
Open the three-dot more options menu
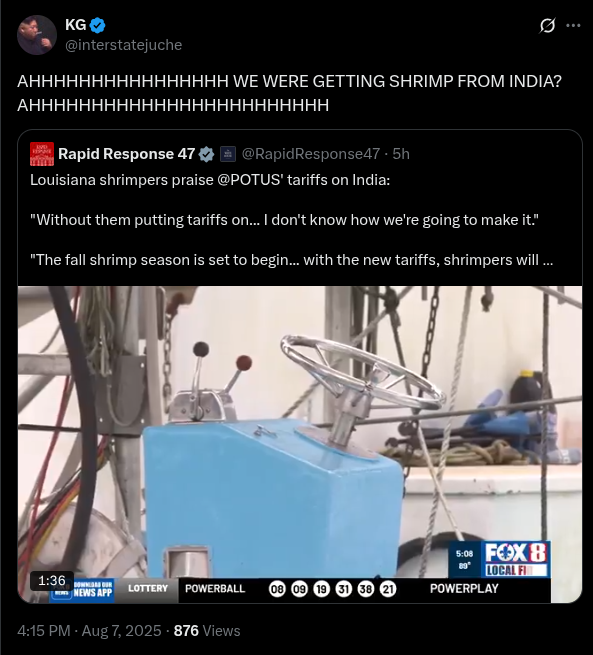tap(573, 26)
